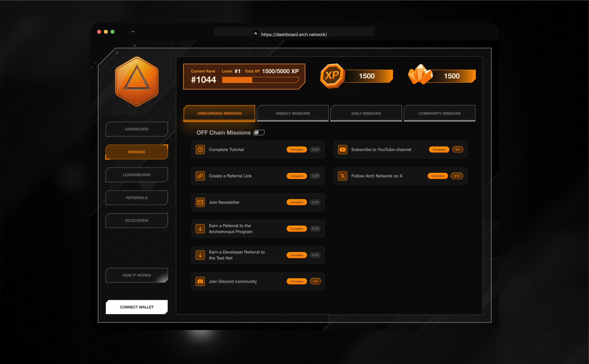Click the 3/12 badge on Follow X mission
Screen dimensions: 589x364
(457, 176)
